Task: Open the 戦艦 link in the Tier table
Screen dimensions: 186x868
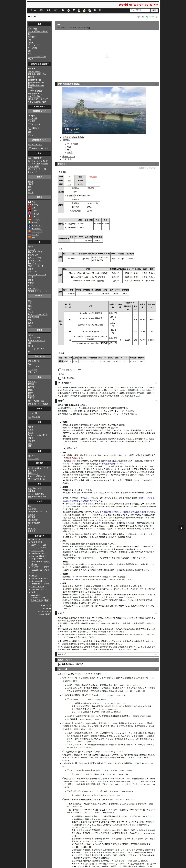Action: 69,181
